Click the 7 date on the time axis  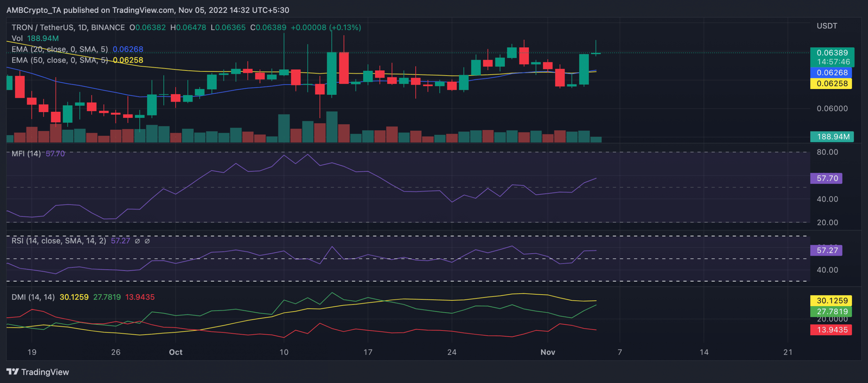620,352
